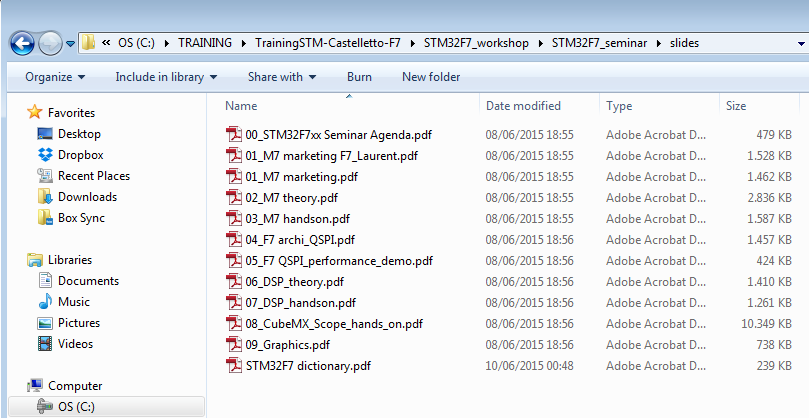The height and width of the screenshot is (418, 809).
Task: Select file name STM32F7 dictionary.pdf
Action: (x=308, y=366)
